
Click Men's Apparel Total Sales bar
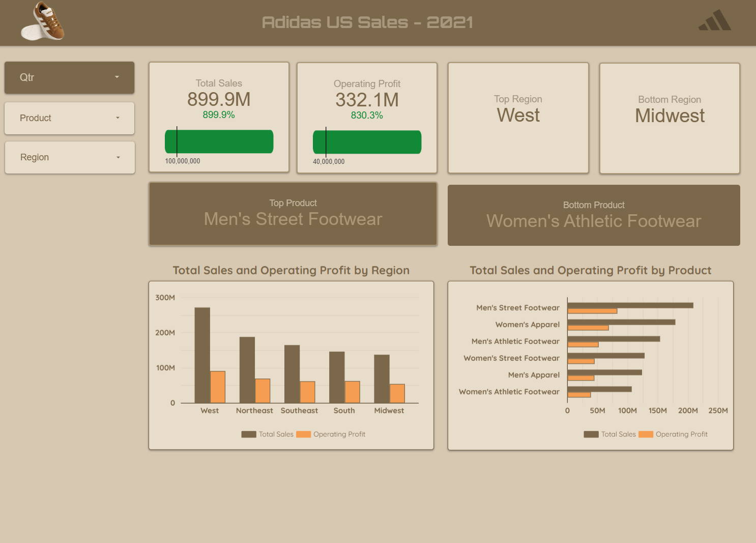pyautogui.click(x=604, y=373)
